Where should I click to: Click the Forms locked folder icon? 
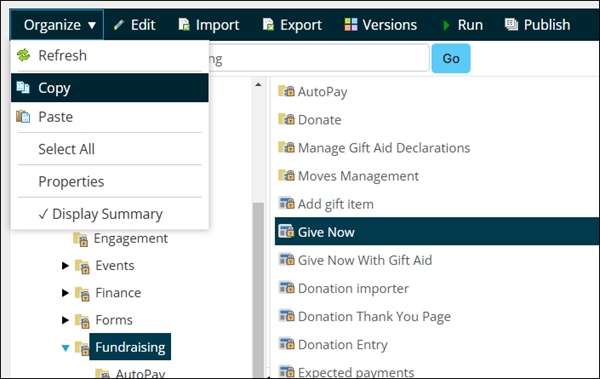tap(82, 321)
